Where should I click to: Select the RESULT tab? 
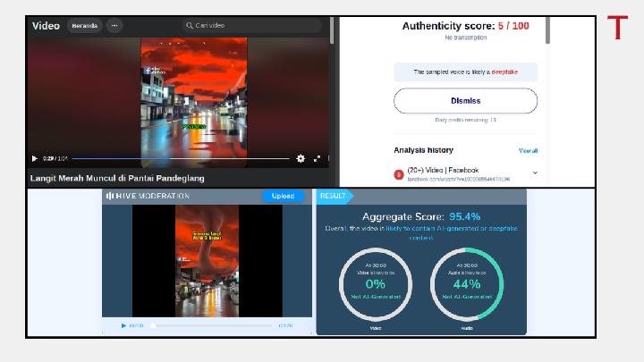click(x=334, y=196)
